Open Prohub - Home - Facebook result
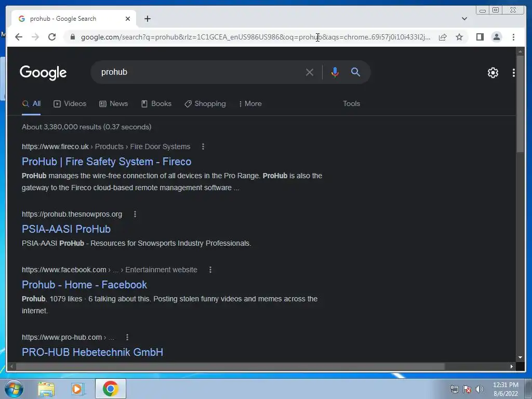Viewport: 532px width, 399px height. pyautogui.click(x=85, y=285)
